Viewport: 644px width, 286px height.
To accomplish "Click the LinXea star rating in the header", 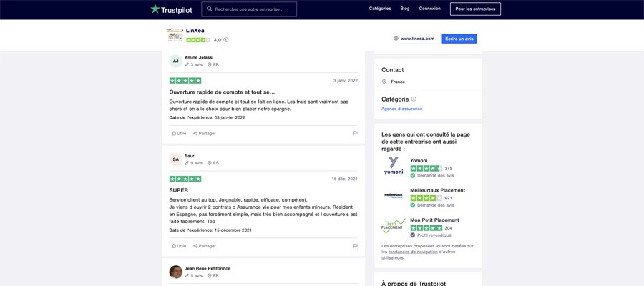I will tap(198, 40).
